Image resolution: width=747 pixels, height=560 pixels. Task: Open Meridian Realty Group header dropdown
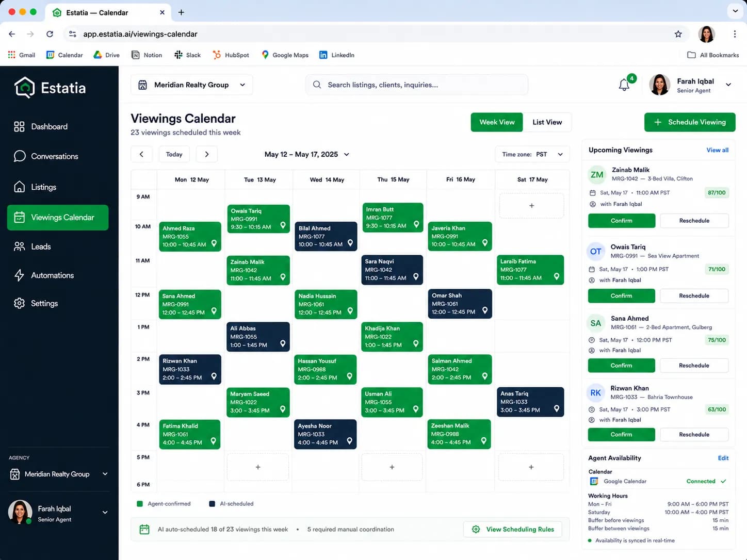192,85
